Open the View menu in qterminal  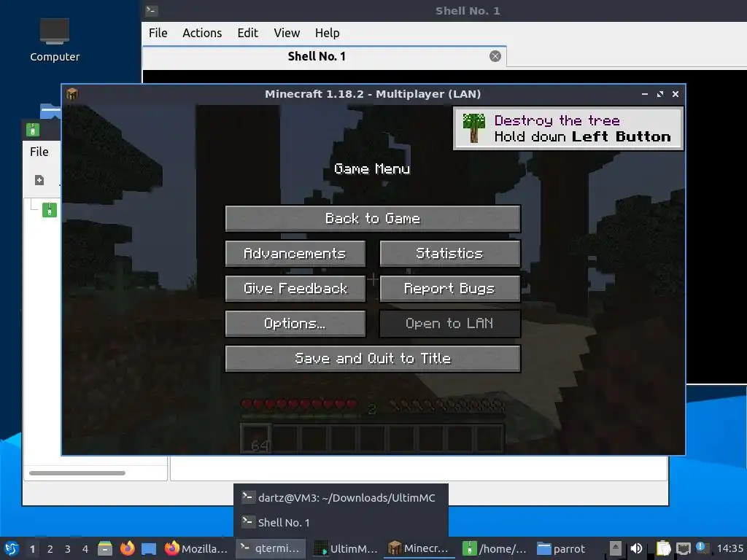(x=287, y=33)
